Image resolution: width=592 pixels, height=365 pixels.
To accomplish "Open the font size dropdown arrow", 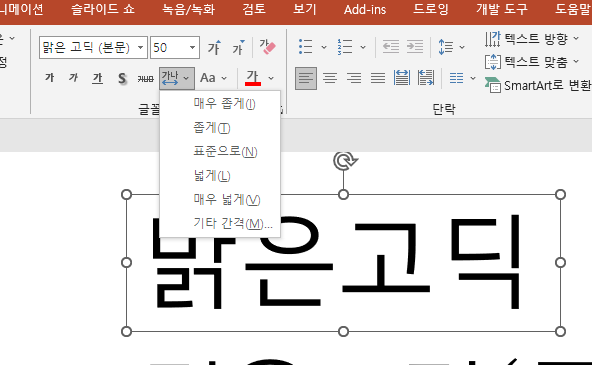I will 193,48.
